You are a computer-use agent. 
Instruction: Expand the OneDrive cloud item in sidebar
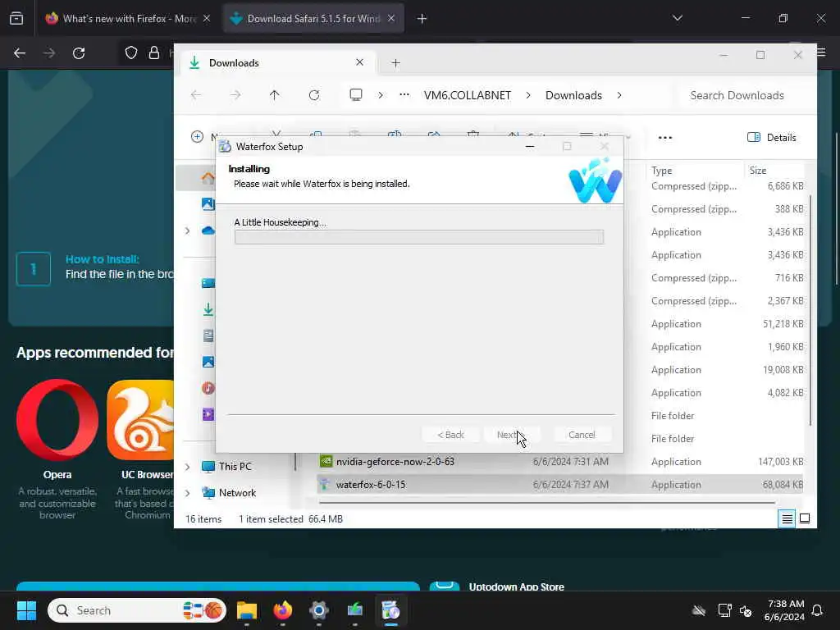coord(188,231)
